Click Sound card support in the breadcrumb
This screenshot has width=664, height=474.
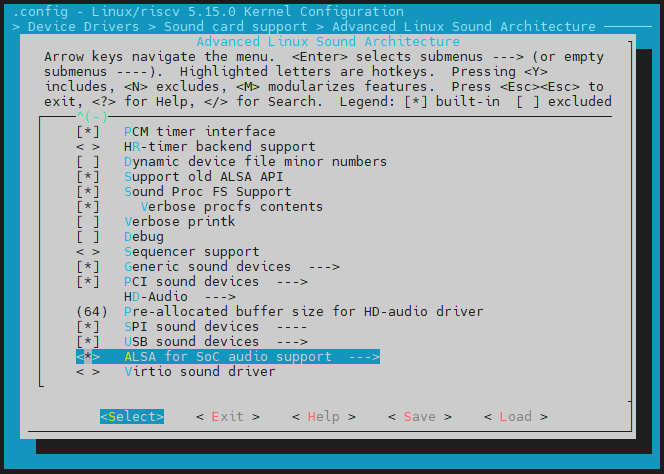coord(236,27)
